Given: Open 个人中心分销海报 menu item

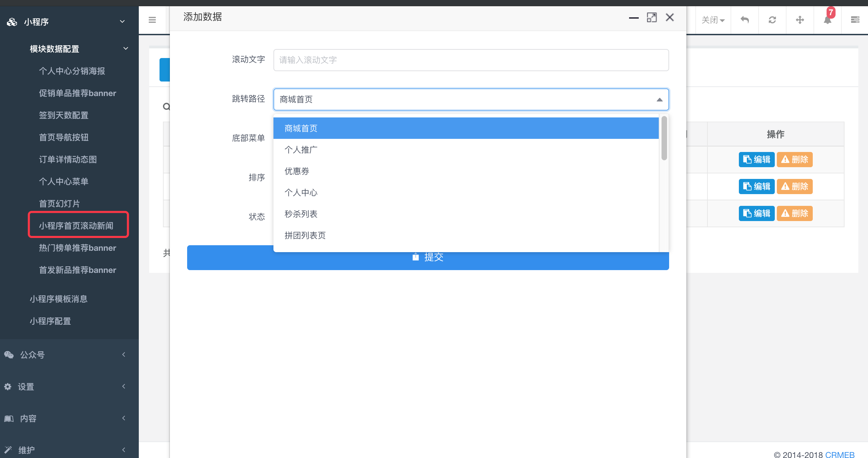Looking at the screenshot, I should pyautogui.click(x=72, y=71).
